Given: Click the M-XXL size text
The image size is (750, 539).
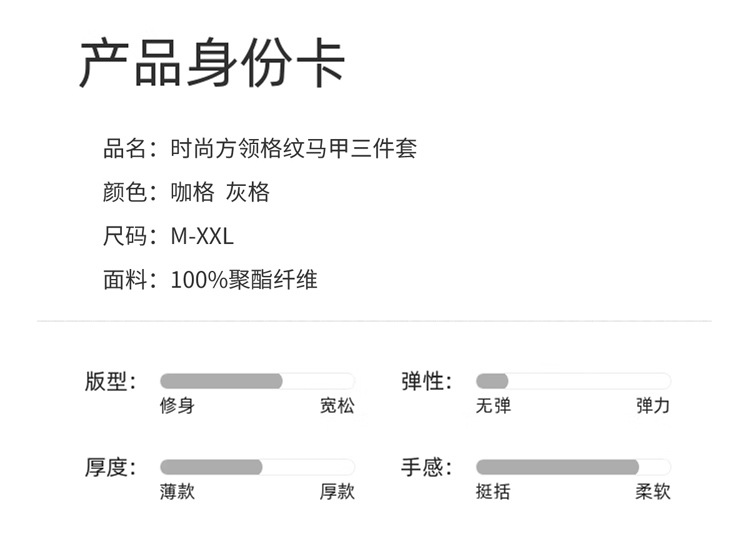Looking at the screenshot, I should point(202,237).
